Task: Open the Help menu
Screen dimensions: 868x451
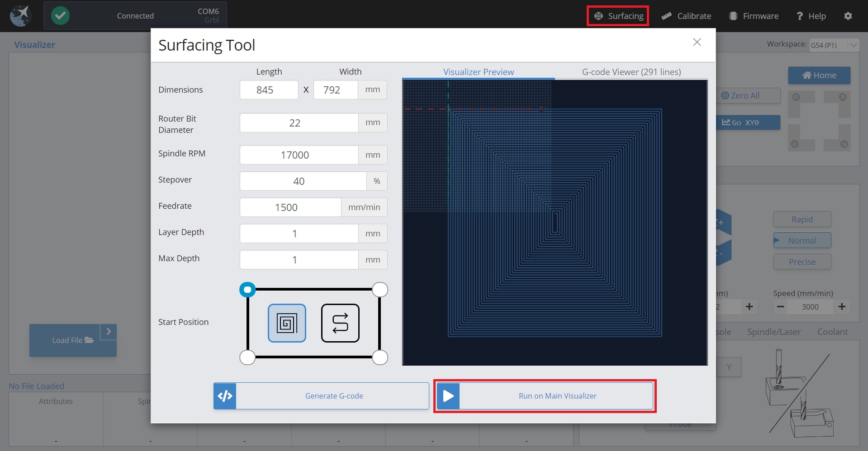Action: pos(811,16)
